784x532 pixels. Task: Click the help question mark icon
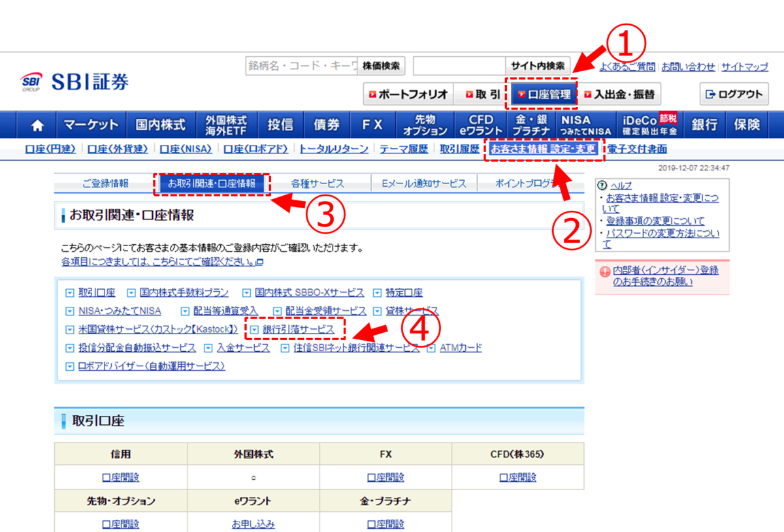(602, 185)
